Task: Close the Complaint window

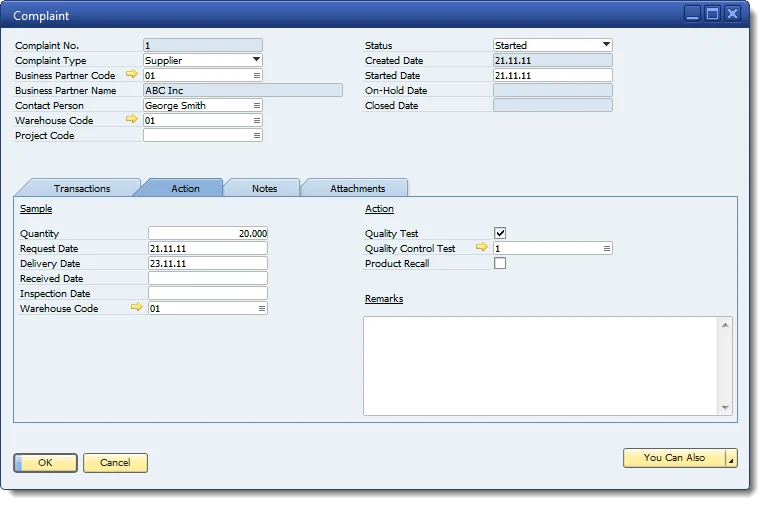Action: click(x=732, y=14)
